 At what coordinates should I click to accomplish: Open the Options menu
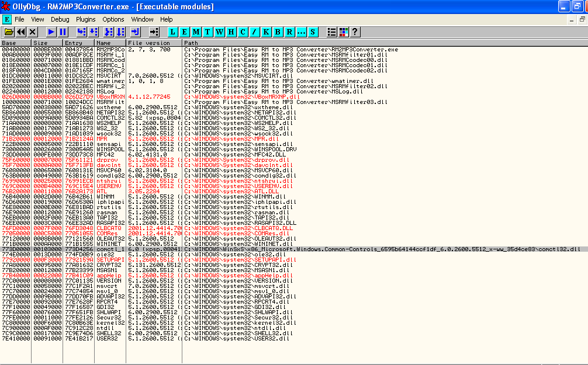(x=113, y=19)
